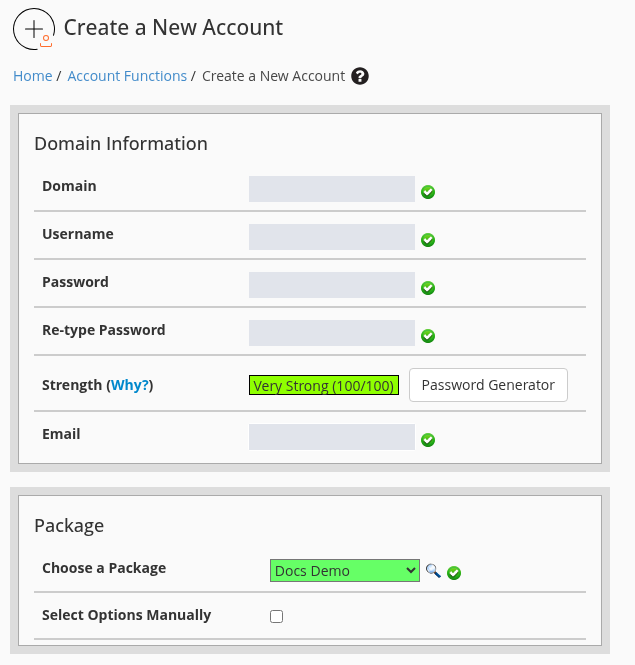Focus the Domain input field
Screen dimensions: 635x665
coord(332,189)
